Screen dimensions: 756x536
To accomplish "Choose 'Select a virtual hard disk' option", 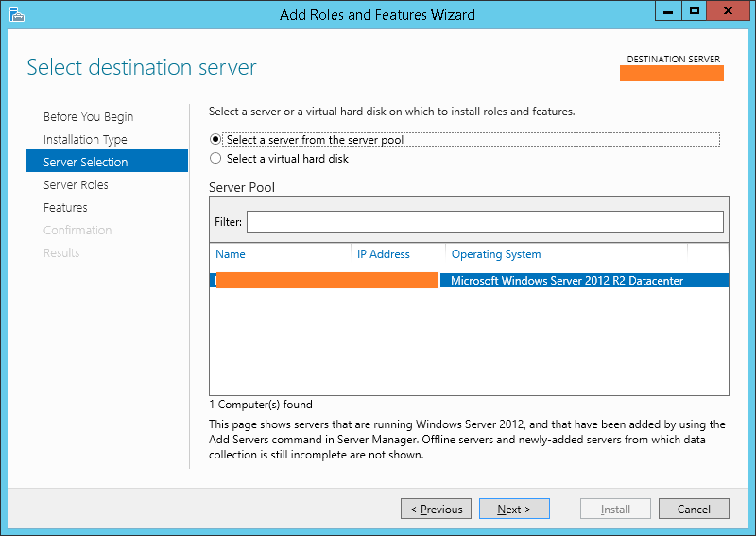I will [x=215, y=159].
